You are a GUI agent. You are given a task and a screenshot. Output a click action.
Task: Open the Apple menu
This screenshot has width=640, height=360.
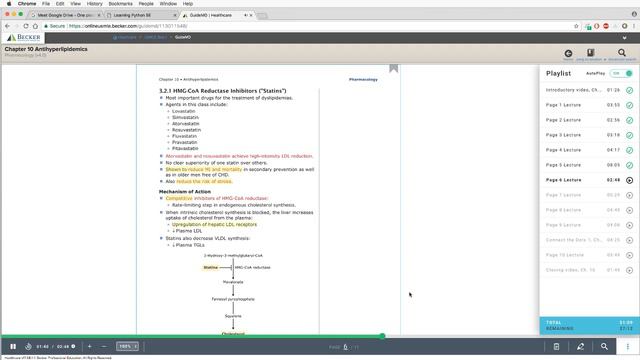pyautogui.click(x=9, y=4)
